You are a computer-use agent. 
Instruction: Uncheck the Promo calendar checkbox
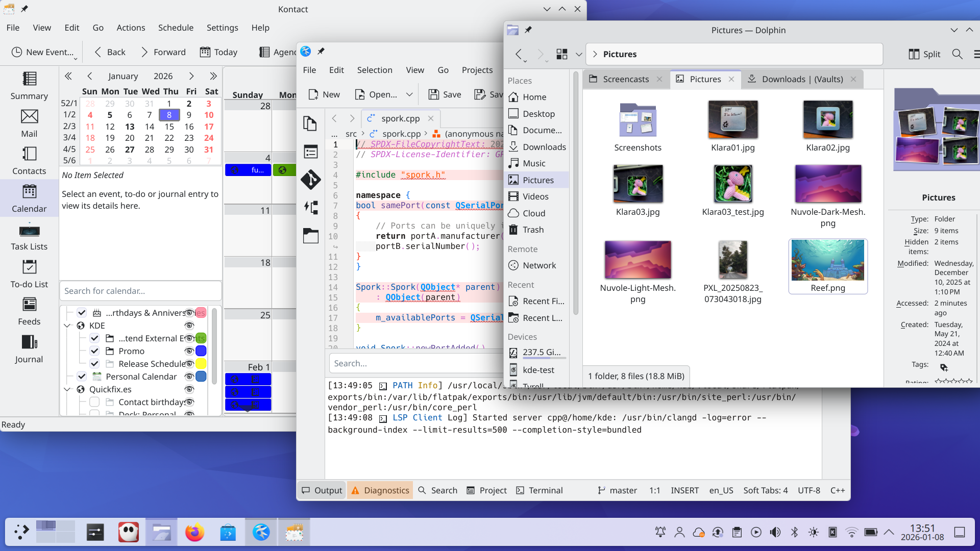94,351
